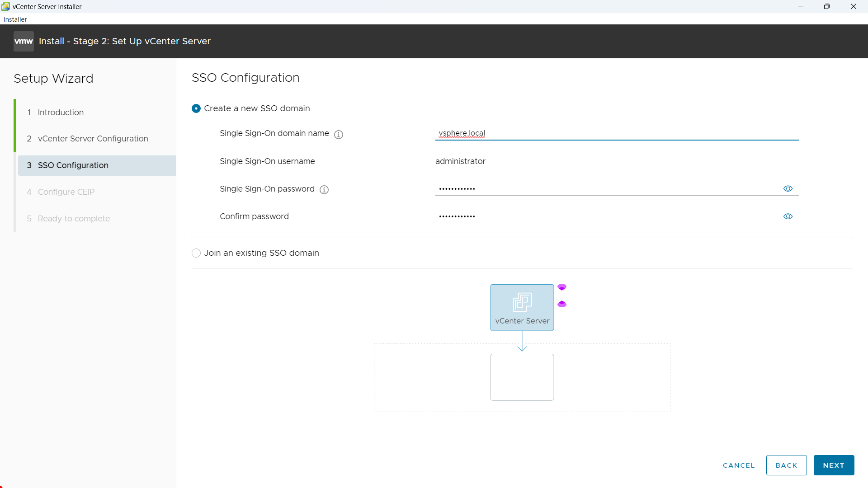Click the empty box below vCenter Server diagram

pyautogui.click(x=522, y=377)
